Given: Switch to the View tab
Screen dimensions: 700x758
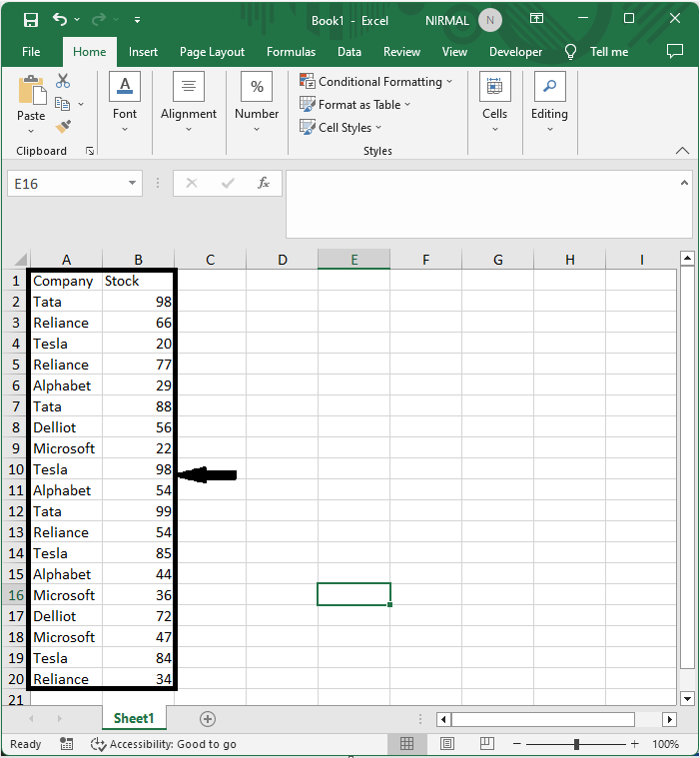Looking at the screenshot, I should pyautogui.click(x=454, y=52).
